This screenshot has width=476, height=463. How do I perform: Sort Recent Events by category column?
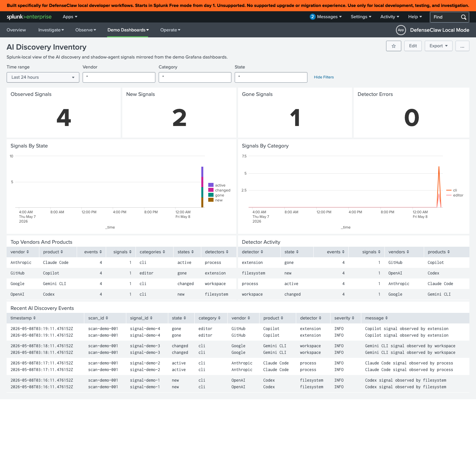point(210,318)
